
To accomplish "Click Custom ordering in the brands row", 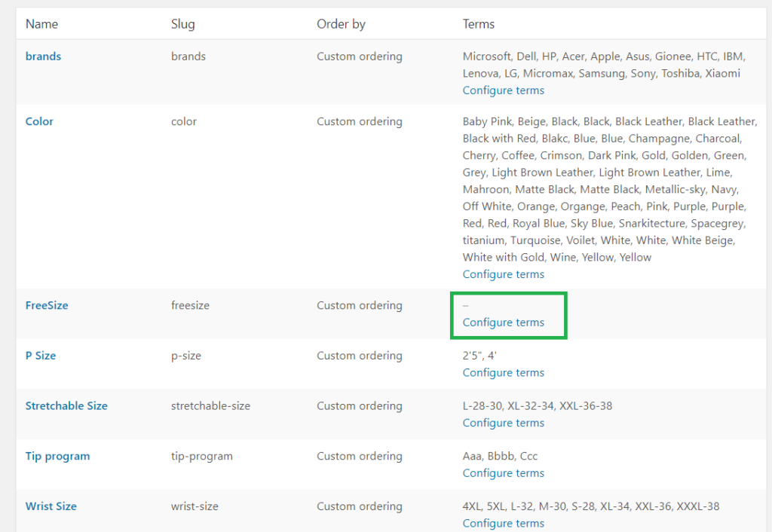I will point(360,57).
